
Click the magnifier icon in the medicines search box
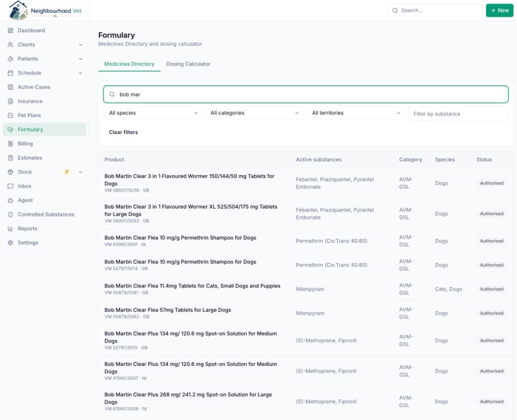point(112,94)
